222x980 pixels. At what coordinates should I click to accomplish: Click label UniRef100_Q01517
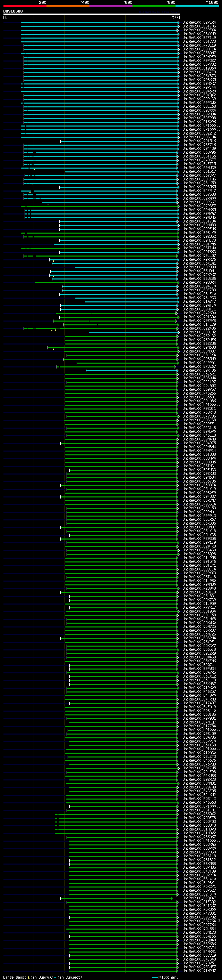[199, 172]
